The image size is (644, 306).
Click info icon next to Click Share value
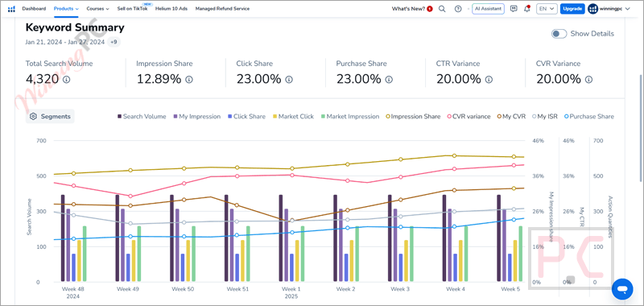[x=289, y=79]
